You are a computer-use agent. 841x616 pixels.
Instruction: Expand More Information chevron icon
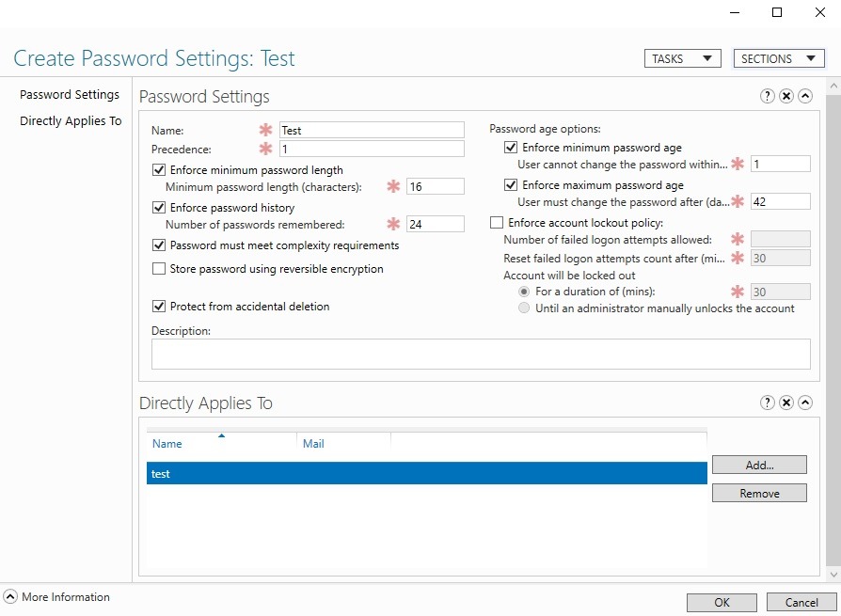[x=10, y=597]
